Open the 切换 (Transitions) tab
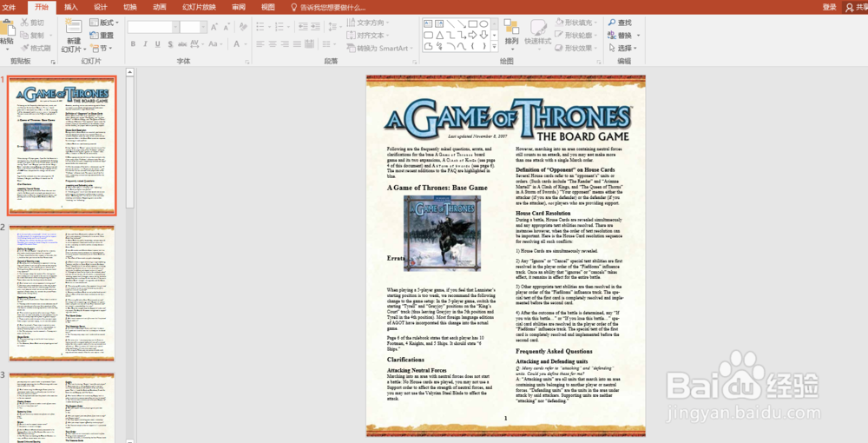Viewport: 868px width, 443px height. (130, 7)
